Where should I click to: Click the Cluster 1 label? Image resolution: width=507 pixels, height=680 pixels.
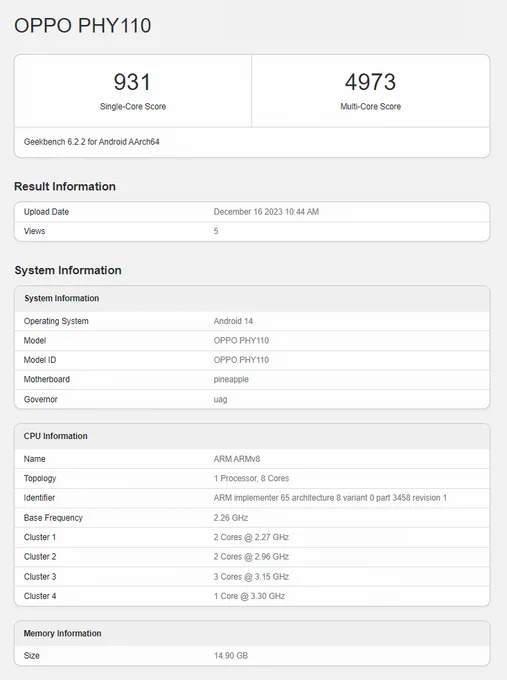point(40,537)
